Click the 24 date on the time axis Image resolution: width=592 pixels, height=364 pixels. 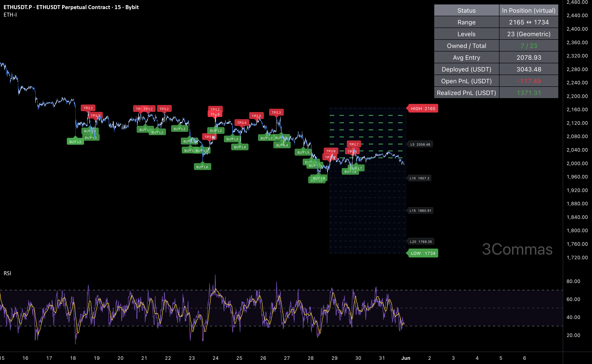pyautogui.click(x=215, y=358)
